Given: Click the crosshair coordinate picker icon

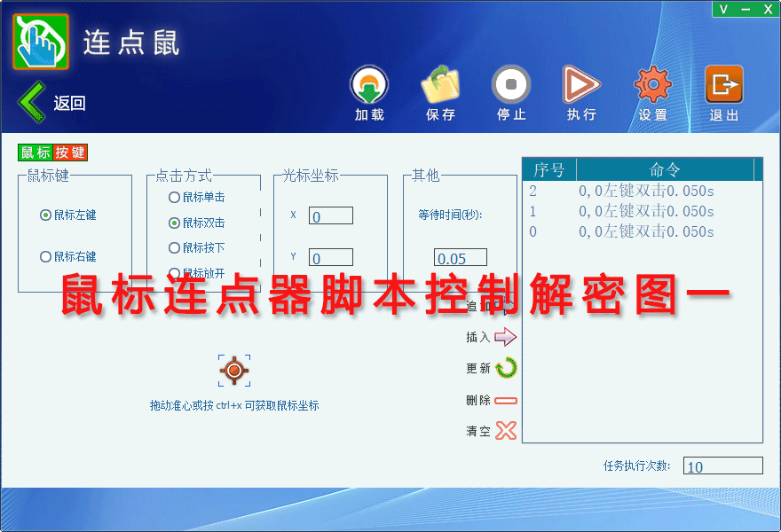Looking at the screenshot, I should pyautogui.click(x=234, y=371).
